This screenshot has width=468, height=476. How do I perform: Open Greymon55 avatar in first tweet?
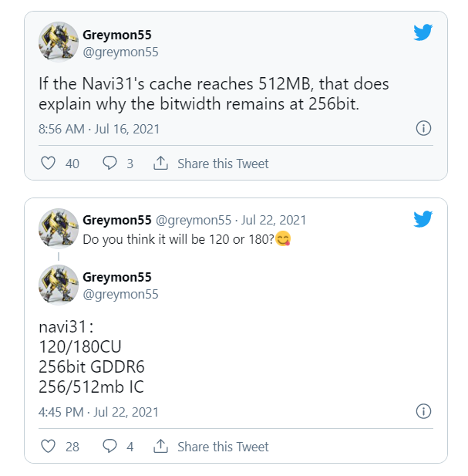(x=59, y=42)
